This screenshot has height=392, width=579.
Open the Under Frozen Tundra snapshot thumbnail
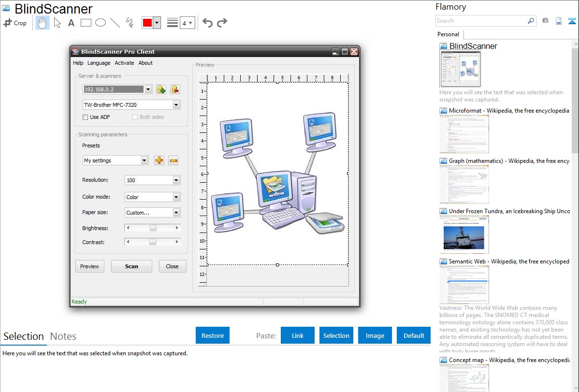point(464,234)
